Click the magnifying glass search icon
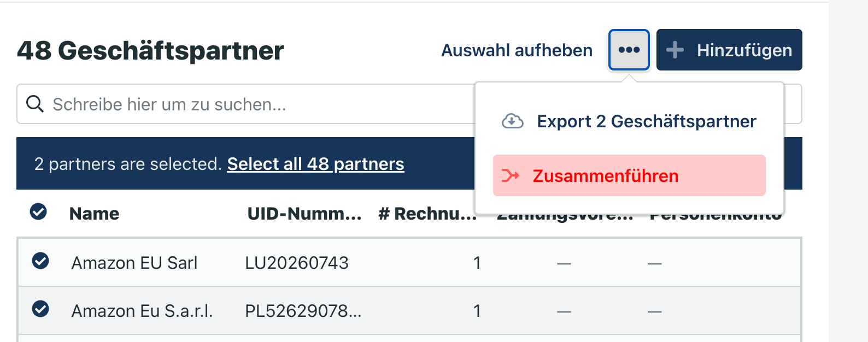This screenshot has width=868, height=342. (35, 104)
